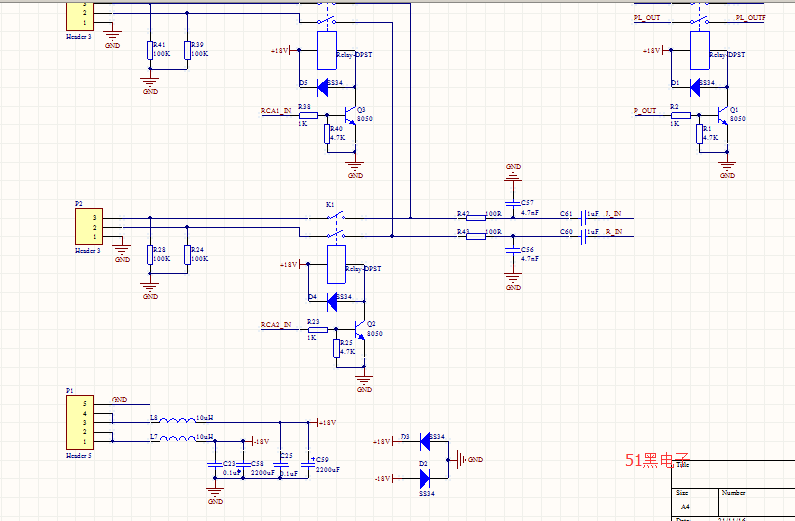
Task: Select GND port beside diodes D3 and D2
Action: [x=469, y=460]
